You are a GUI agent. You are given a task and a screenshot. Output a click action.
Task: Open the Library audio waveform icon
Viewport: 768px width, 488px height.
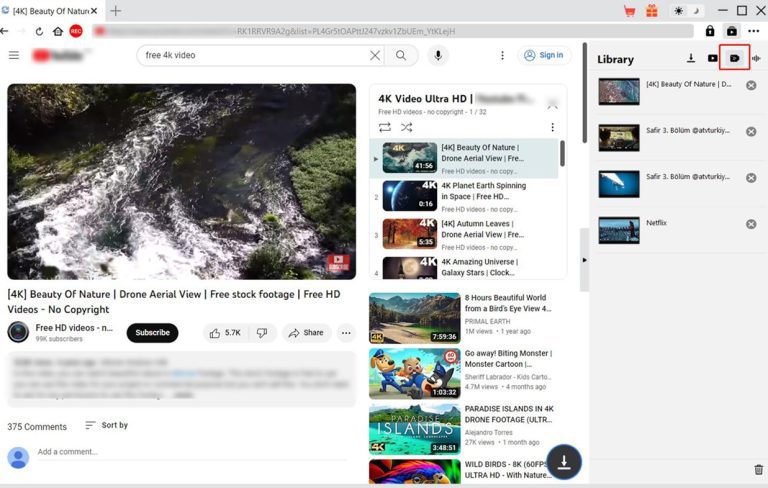coord(755,59)
